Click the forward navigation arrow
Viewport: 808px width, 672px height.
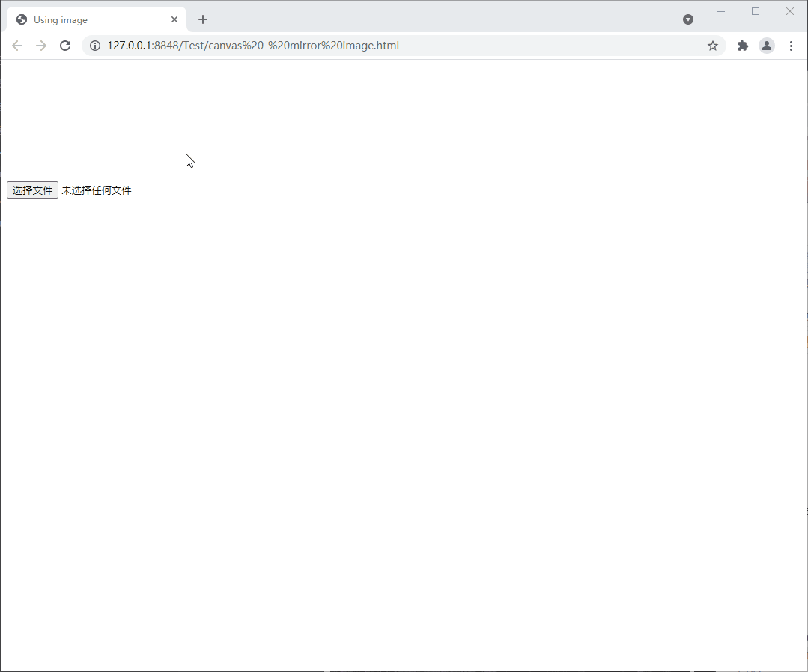tap(41, 46)
